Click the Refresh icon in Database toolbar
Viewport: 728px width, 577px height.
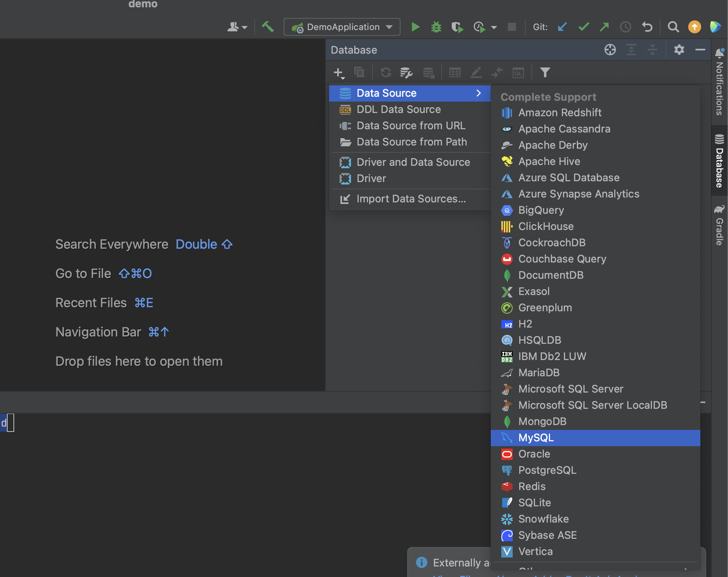pos(386,72)
